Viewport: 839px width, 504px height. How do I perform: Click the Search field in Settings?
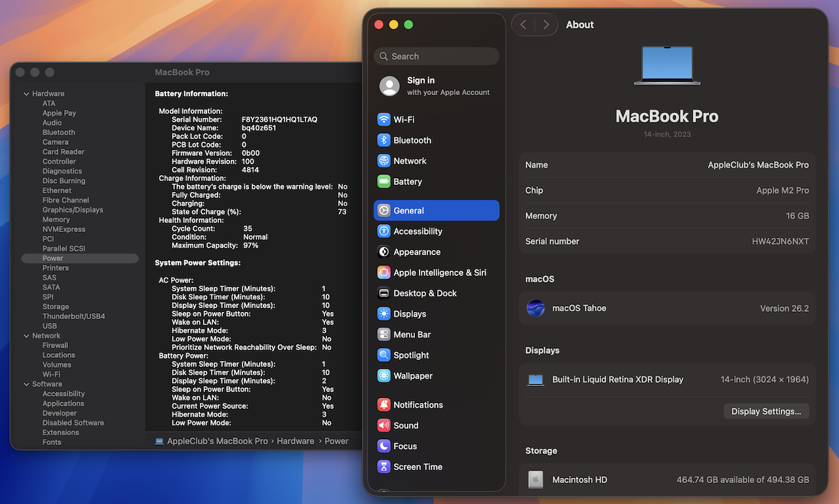click(437, 56)
